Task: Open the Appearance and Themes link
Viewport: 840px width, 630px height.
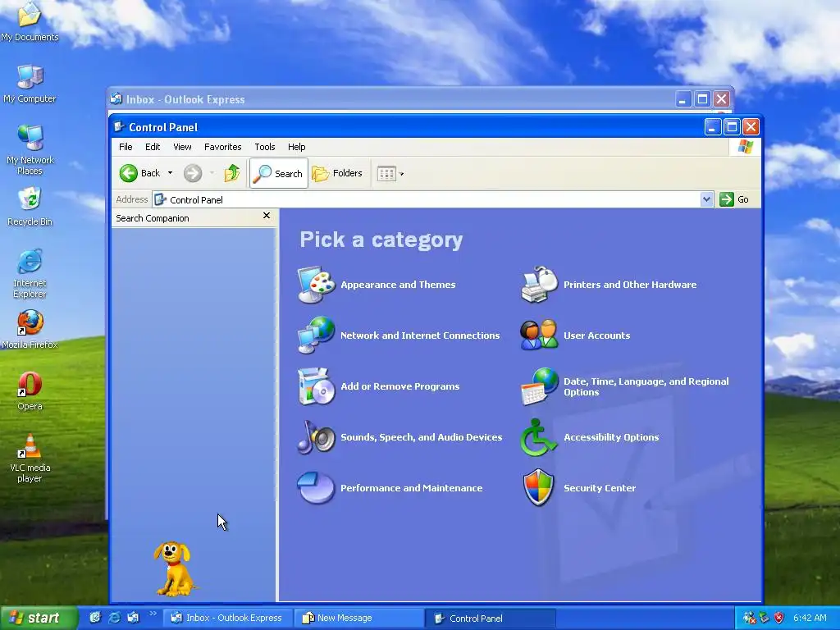Action: click(x=398, y=285)
